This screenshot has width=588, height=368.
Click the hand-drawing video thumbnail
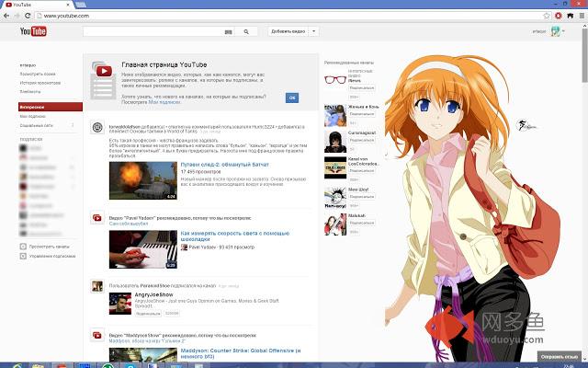143,249
